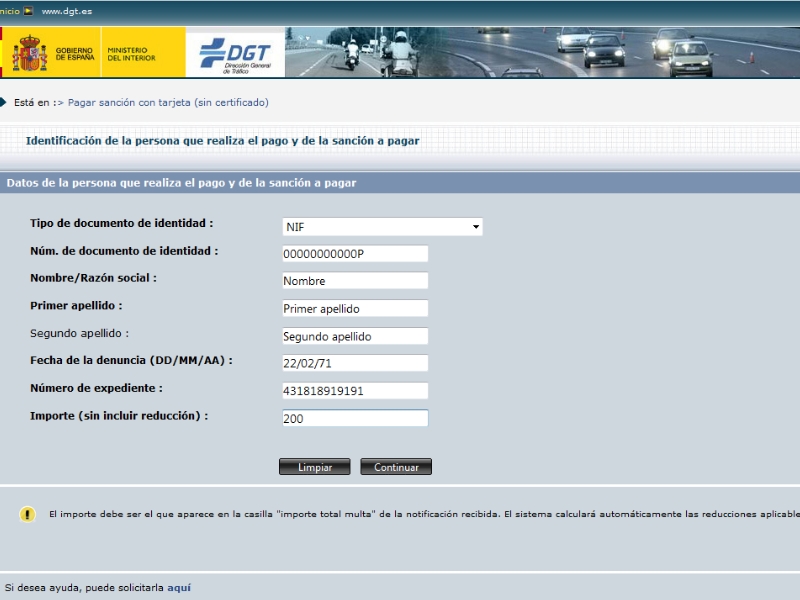Image resolution: width=800 pixels, height=600 pixels.
Task: Focus the Núm. de documento de identidad field
Action: click(355, 254)
